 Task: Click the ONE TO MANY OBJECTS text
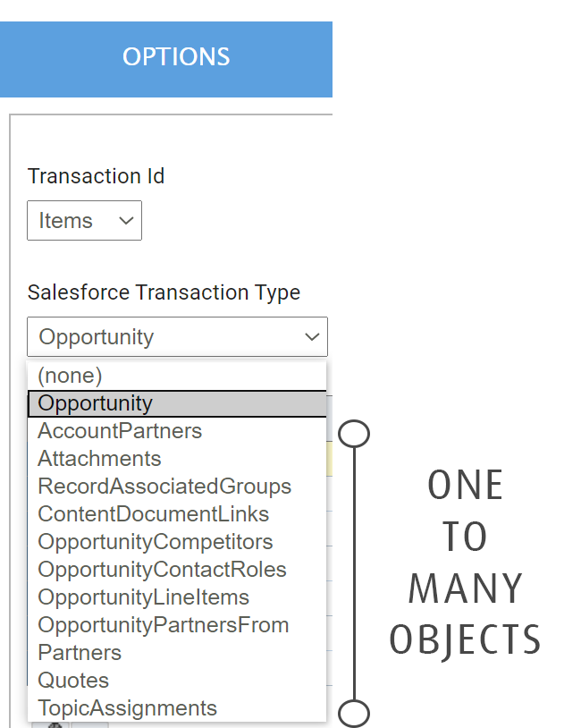click(466, 563)
